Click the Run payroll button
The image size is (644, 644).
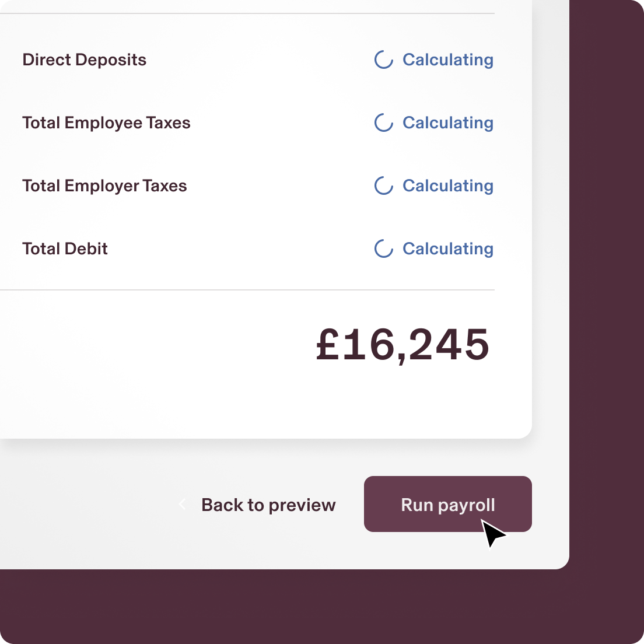447,504
